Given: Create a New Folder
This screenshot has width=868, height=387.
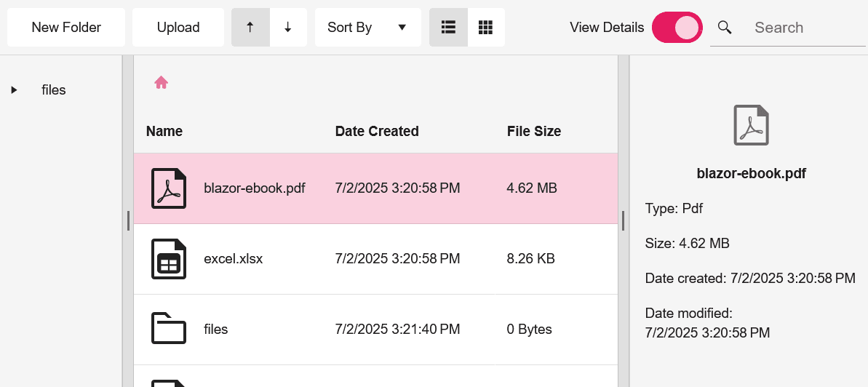Looking at the screenshot, I should 66,27.
